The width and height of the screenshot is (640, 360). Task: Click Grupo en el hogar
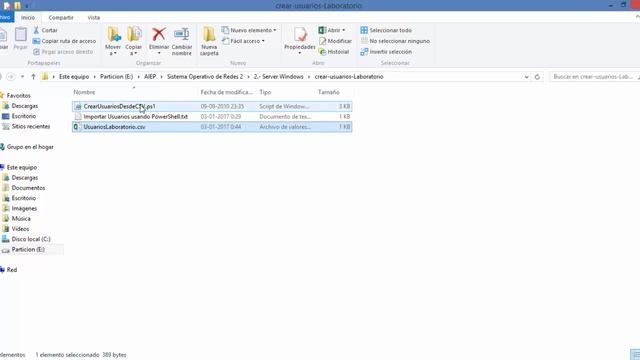[30, 147]
